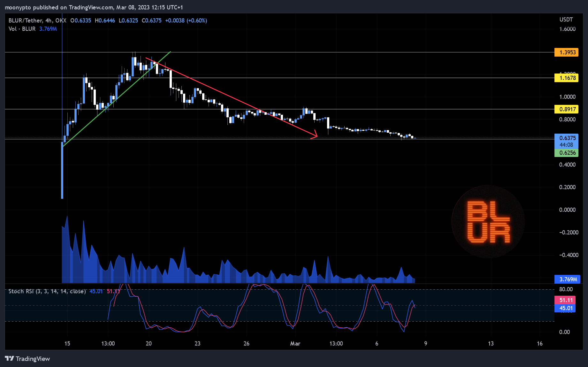Click the published-on-TradingView header text
This screenshot has height=367, width=588.
click(x=94, y=7)
